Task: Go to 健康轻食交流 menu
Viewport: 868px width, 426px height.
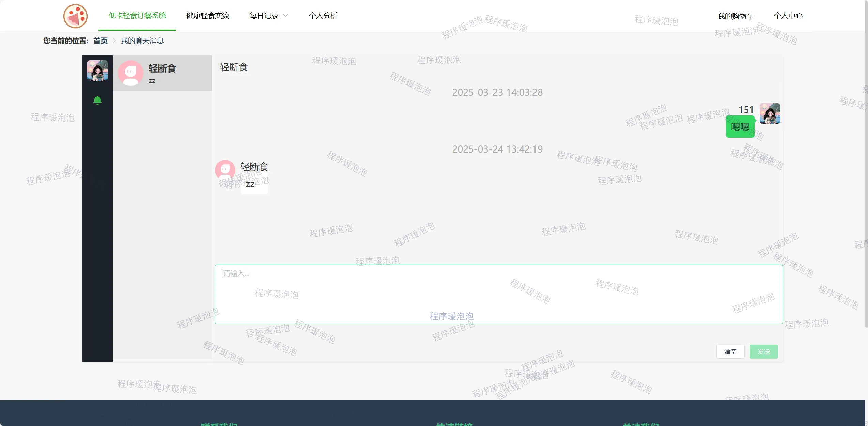Action: [x=208, y=16]
